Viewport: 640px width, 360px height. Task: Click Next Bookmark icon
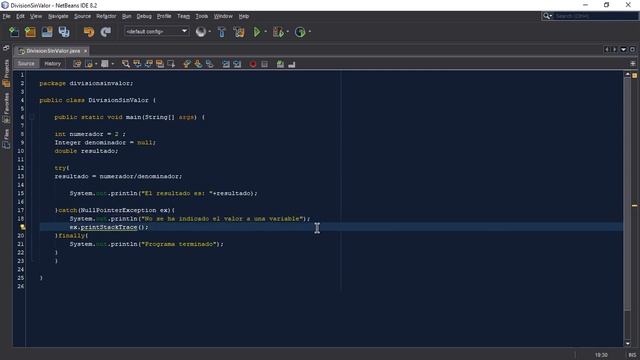[x=198, y=64]
